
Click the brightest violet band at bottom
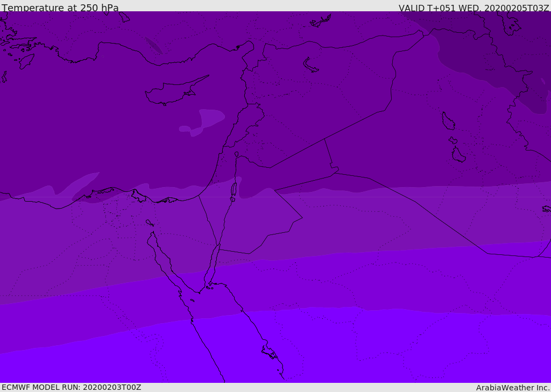pyautogui.click(x=377, y=350)
